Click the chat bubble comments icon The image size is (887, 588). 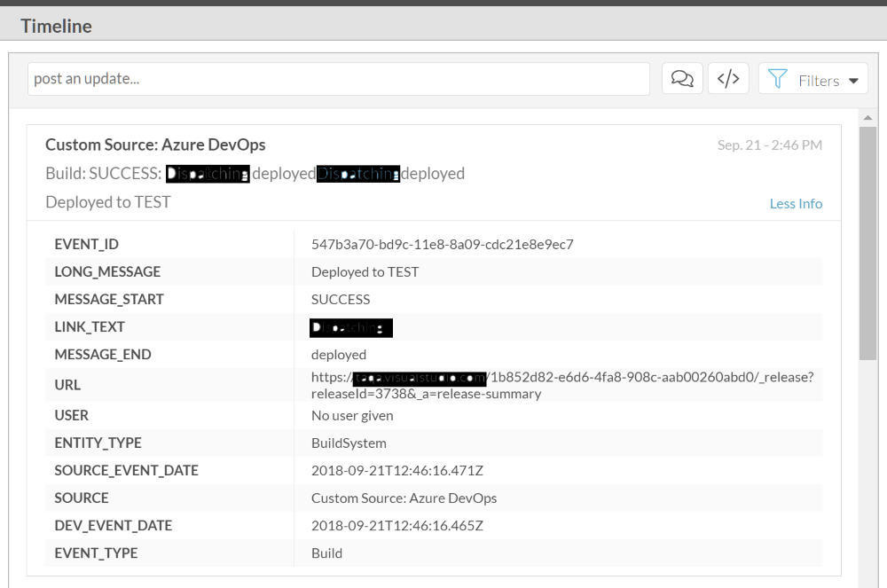(682, 79)
